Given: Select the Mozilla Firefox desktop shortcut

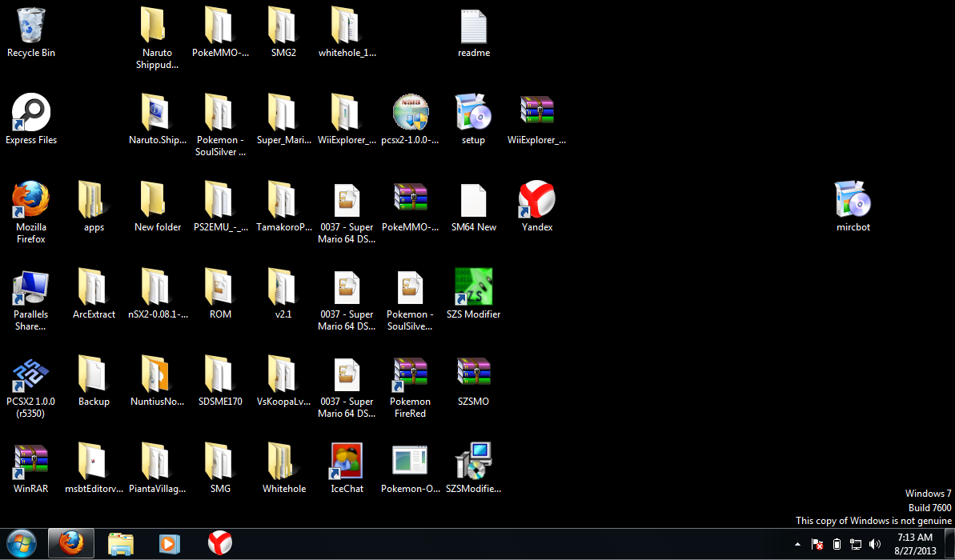Looking at the screenshot, I should point(30,200).
